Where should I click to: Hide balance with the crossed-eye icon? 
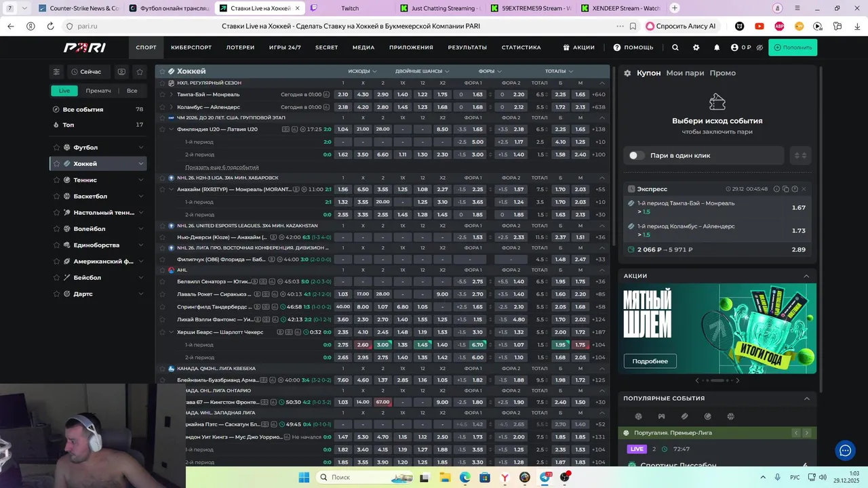(759, 47)
